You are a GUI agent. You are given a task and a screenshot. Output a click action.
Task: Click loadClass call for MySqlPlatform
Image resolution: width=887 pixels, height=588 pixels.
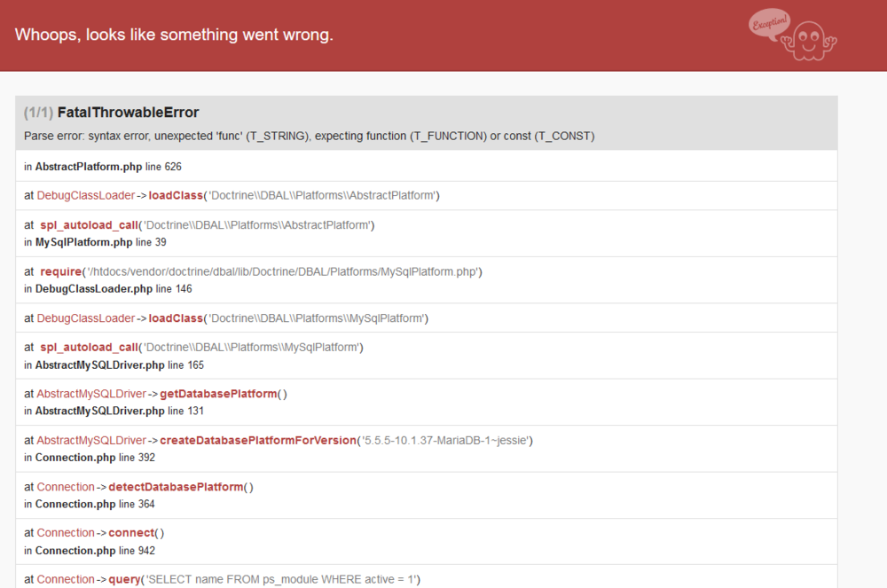[175, 318]
